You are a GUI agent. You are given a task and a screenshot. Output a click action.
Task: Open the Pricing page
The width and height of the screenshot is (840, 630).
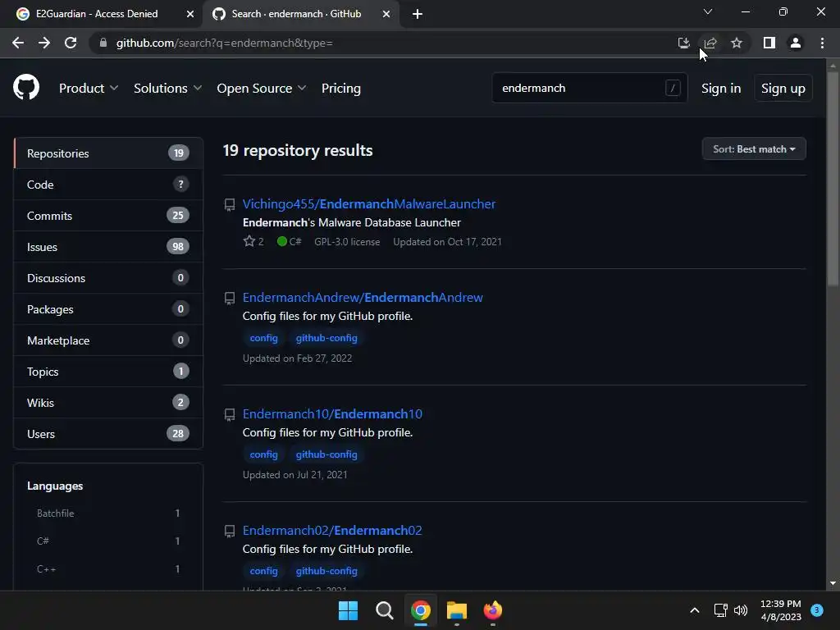[x=340, y=89]
